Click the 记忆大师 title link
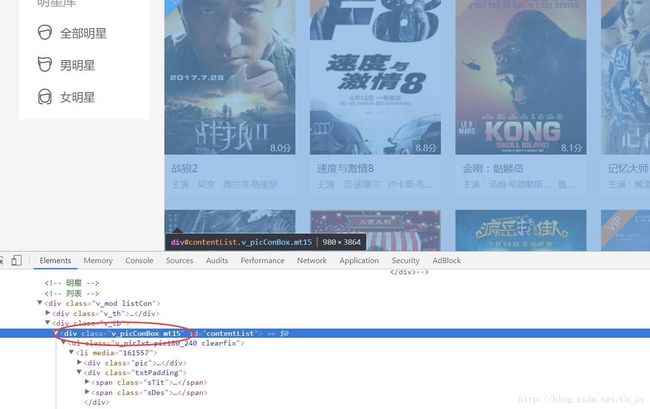Viewport: 650px width, 409px height. click(x=628, y=168)
